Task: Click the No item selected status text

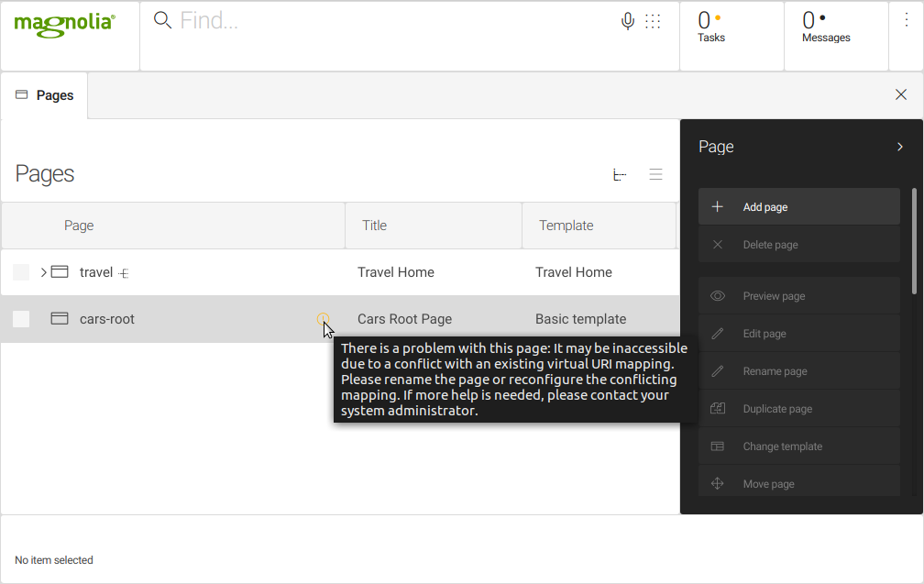Action: pyautogui.click(x=53, y=560)
